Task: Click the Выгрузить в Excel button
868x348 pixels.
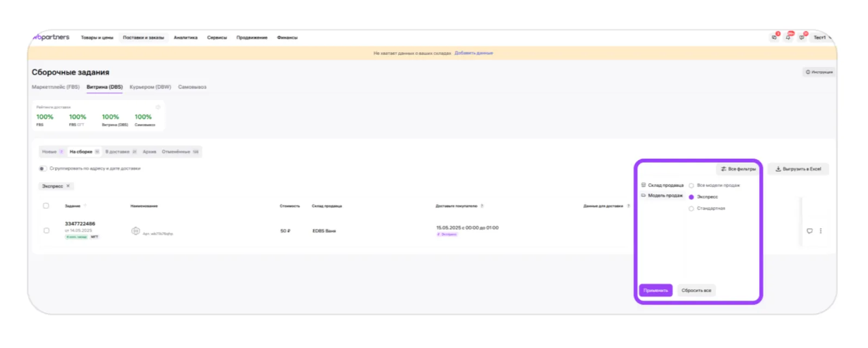Action: click(798, 169)
